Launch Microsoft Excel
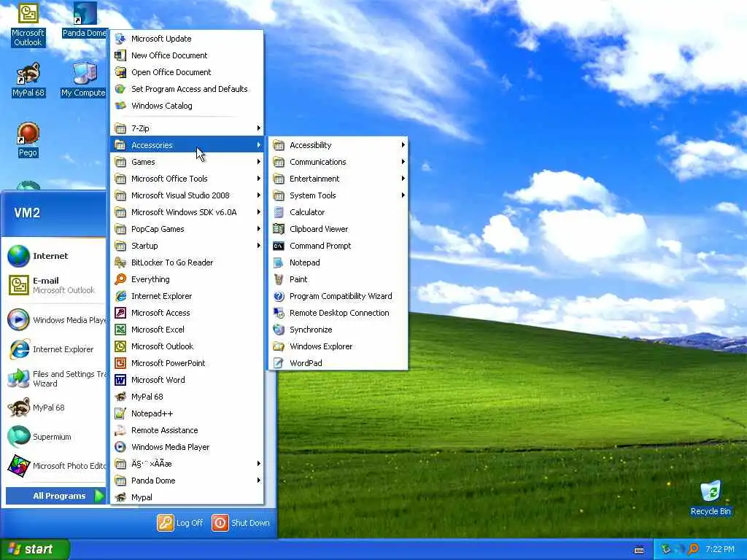 pos(187,330)
